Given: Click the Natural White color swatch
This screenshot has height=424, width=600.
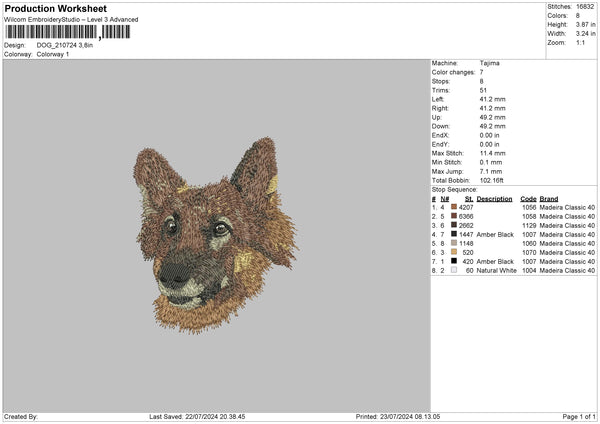Looking at the screenshot, I should tap(454, 270).
